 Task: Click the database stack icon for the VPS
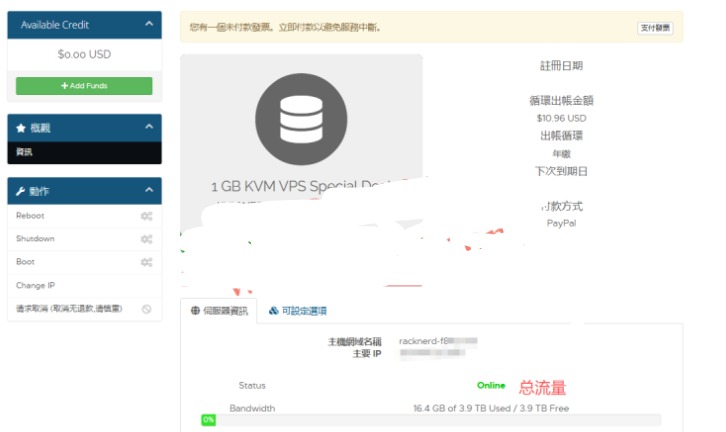click(301, 119)
